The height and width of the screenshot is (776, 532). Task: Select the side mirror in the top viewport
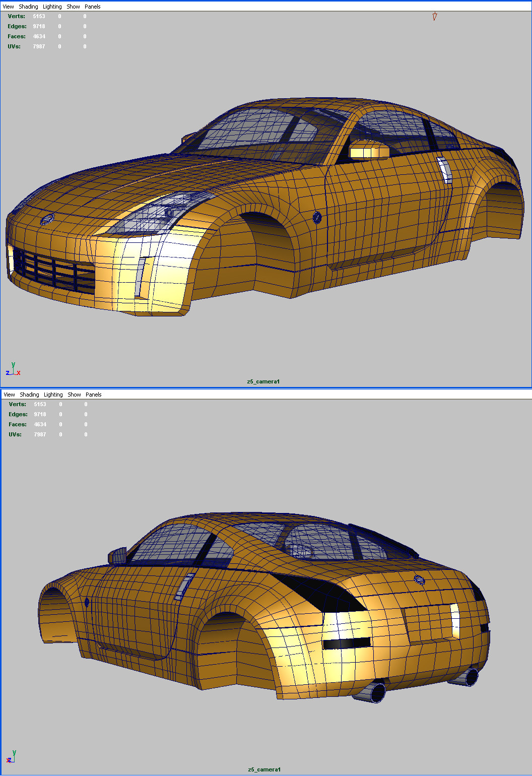370,150
